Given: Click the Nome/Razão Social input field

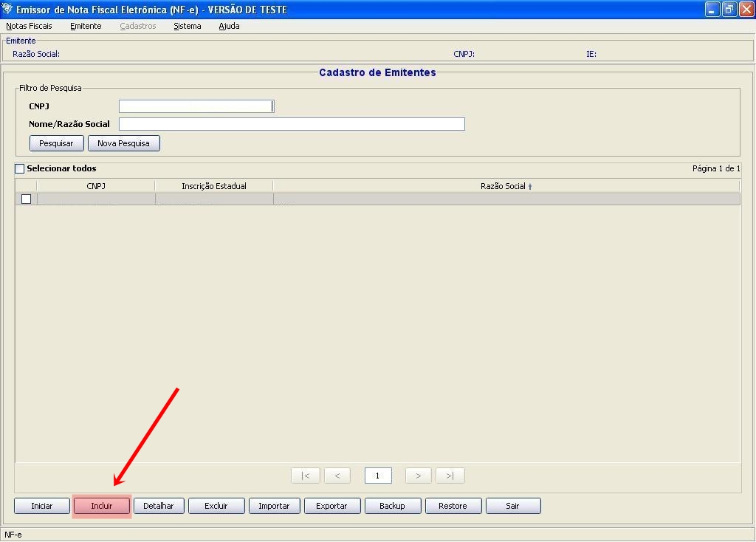Looking at the screenshot, I should (x=292, y=124).
